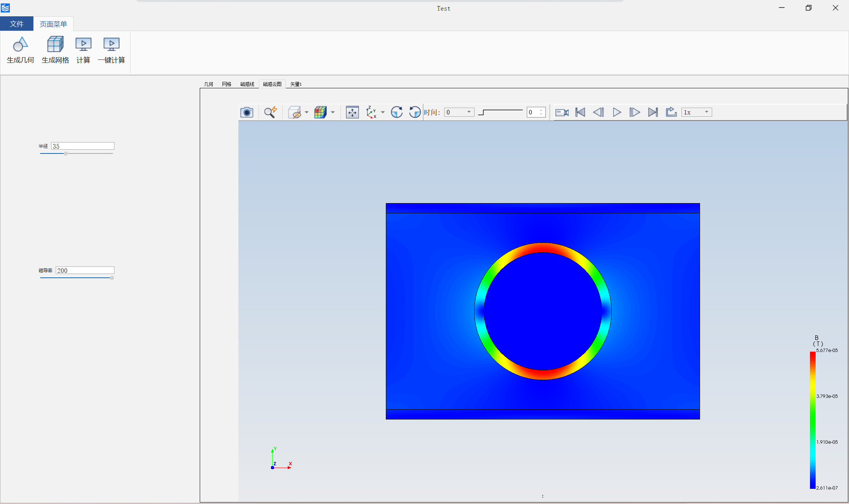Jump to last frame
The image size is (849, 504).
pyautogui.click(x=653, y=112)
